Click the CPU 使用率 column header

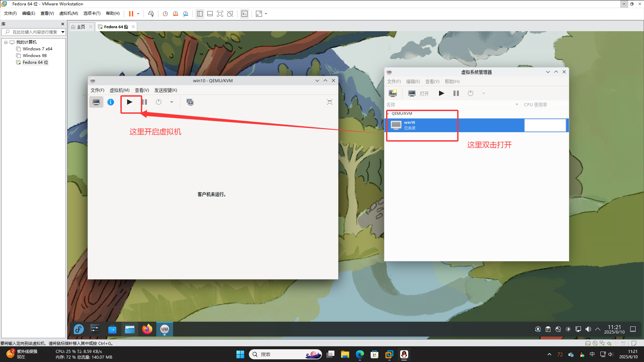[545, 105]
